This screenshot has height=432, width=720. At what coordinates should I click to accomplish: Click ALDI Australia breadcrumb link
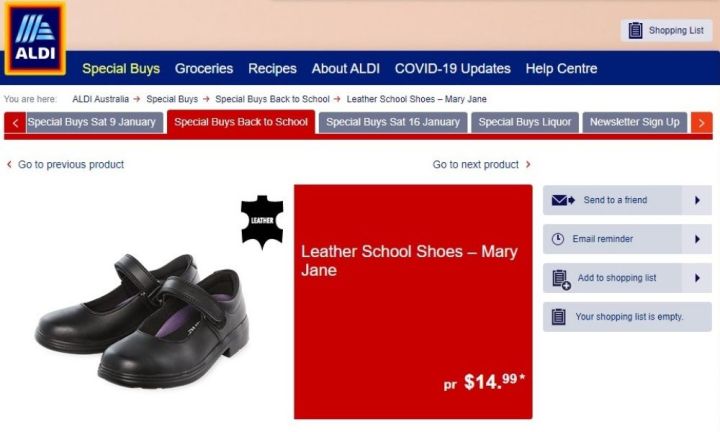[101, 99]
